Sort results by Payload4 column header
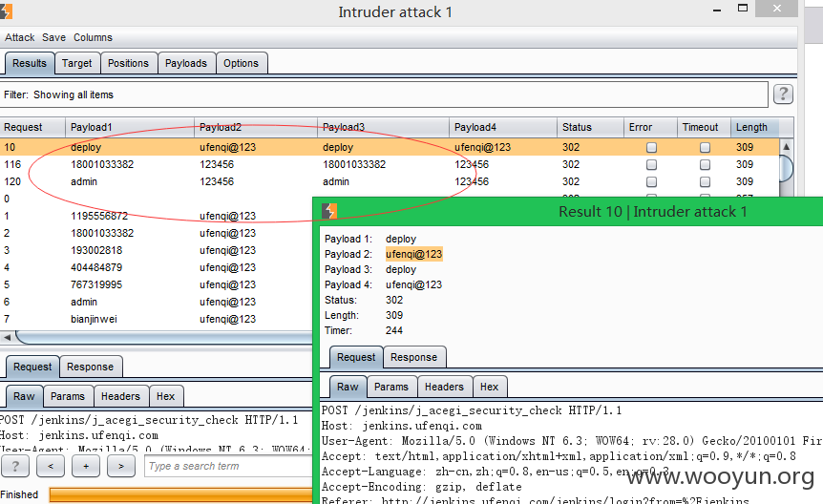 (503, 127)
